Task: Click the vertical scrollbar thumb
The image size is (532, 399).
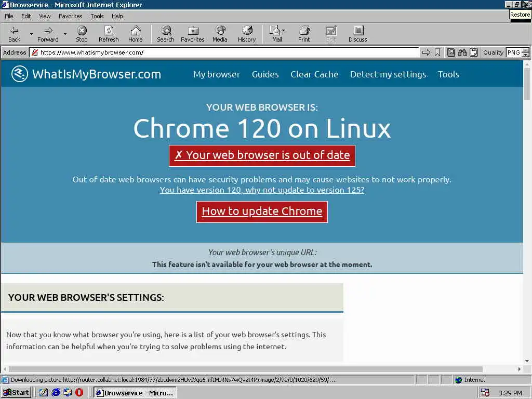Action: tap(527, 84)
